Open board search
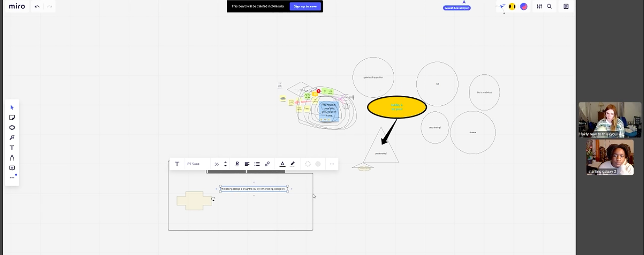This screenshot has width=644, height=255. [549, 6]
